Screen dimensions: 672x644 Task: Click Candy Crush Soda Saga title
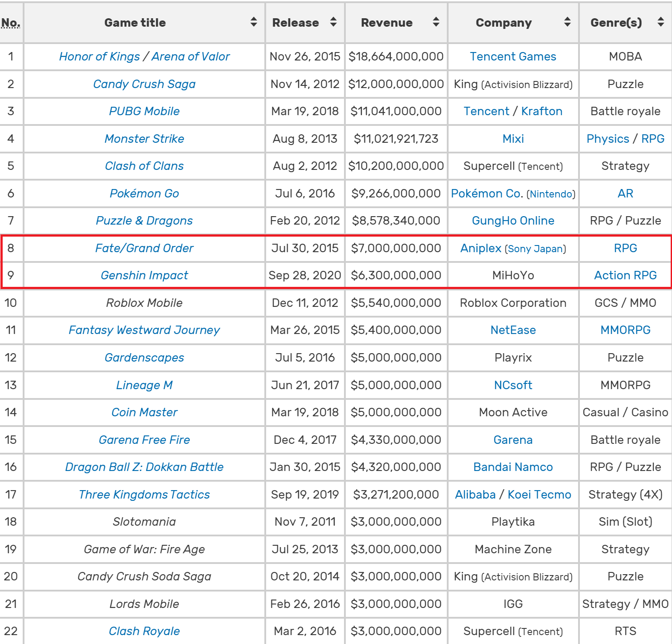click(144, 576)
